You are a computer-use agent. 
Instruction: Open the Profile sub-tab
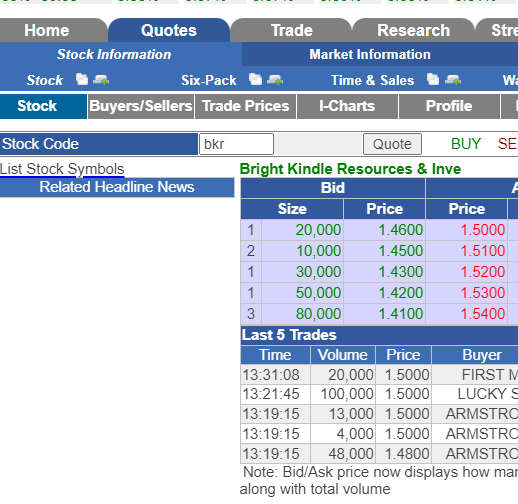(449, 106)
